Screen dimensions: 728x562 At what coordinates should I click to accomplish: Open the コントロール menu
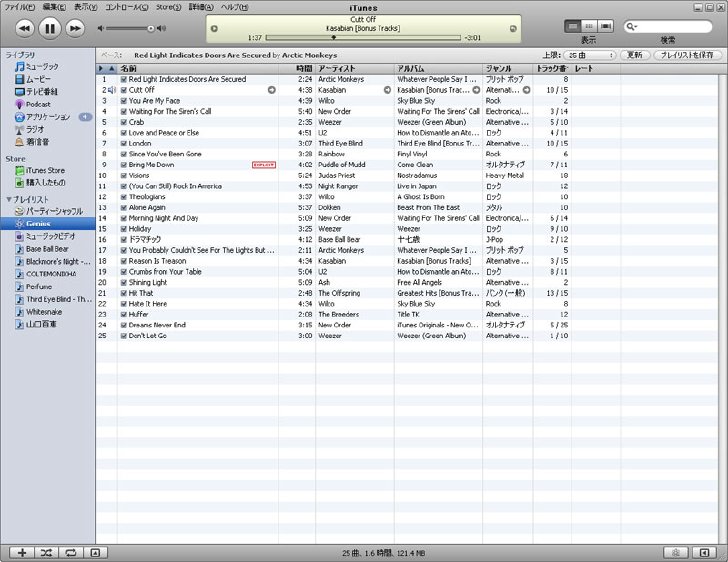point(127,7)
